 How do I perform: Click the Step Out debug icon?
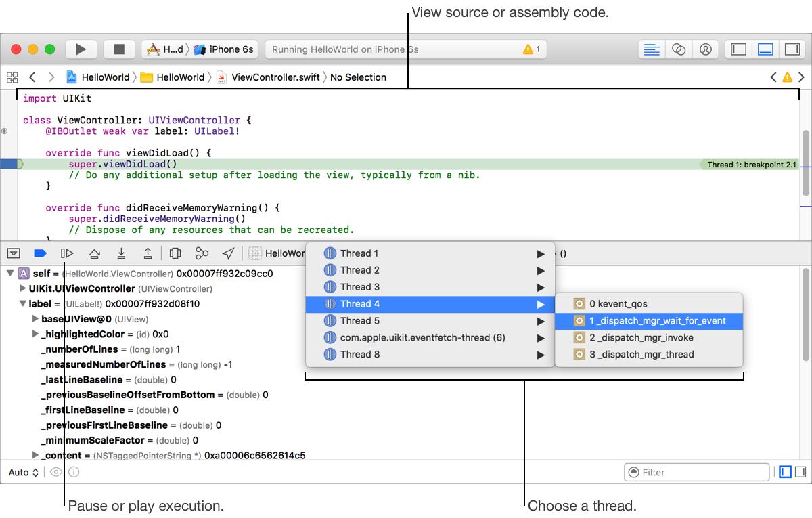pos(148,253)
